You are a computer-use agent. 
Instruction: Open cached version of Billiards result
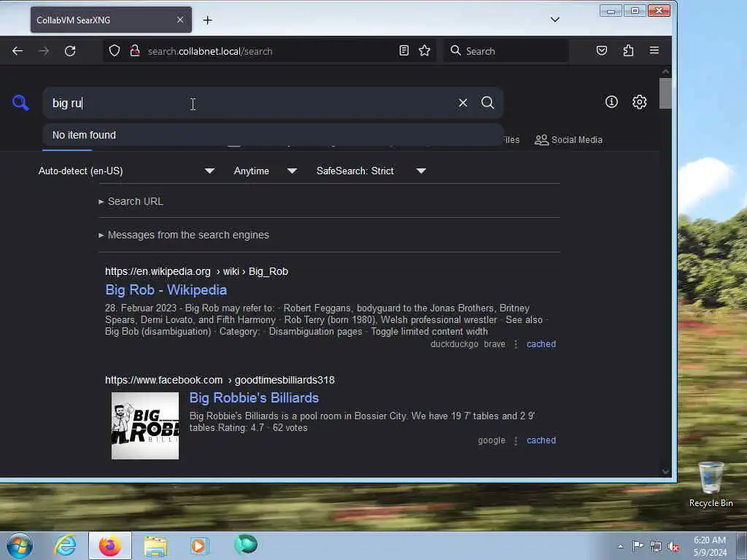coord(541,440)
